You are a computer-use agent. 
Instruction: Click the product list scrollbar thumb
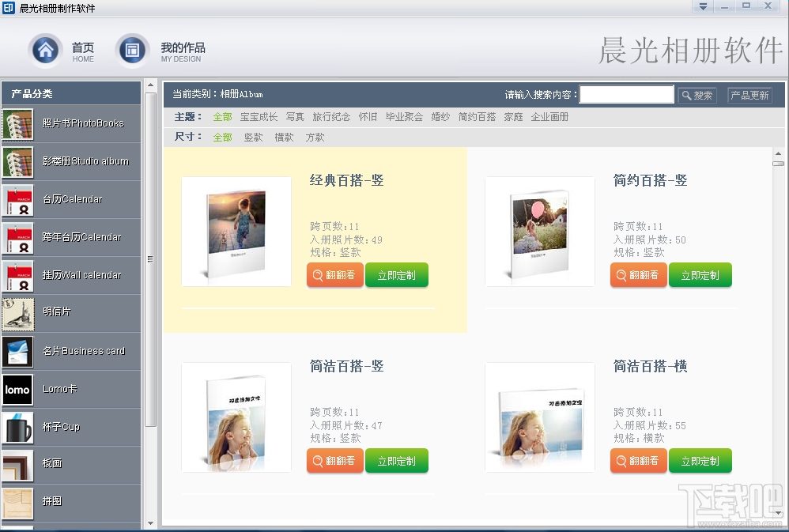(778, 164)
